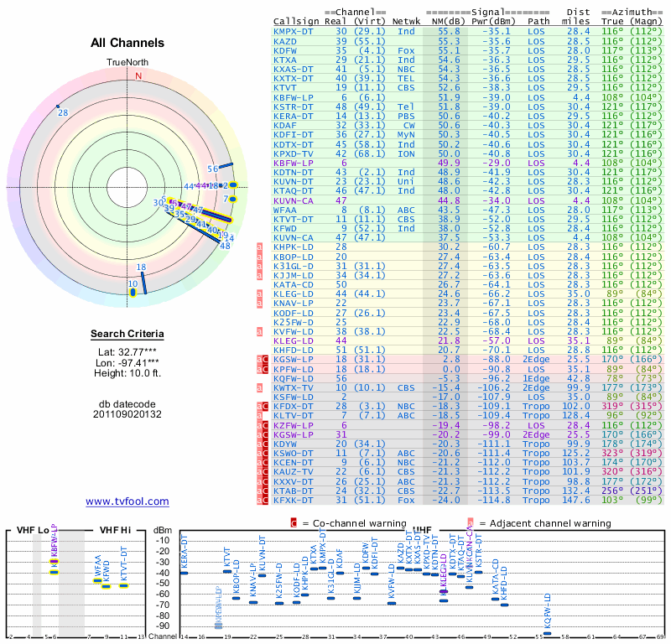Click KQFW-LD signal bar in UHF chart
The height and width of the screenshot is (644, 671).
[x=548, y=634]
